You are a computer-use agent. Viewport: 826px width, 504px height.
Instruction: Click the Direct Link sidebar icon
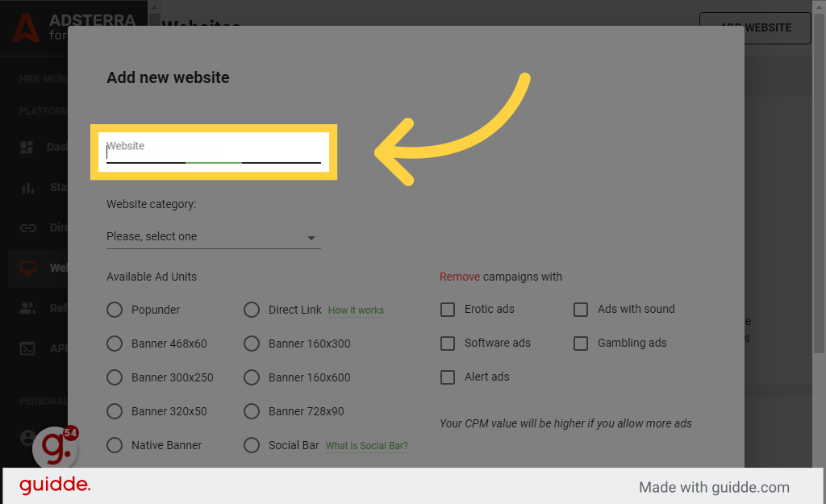28,227
